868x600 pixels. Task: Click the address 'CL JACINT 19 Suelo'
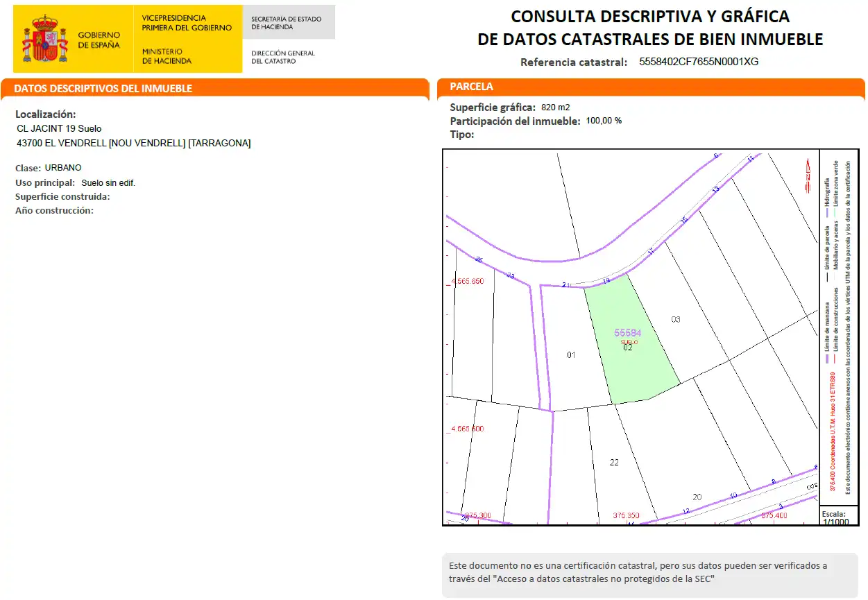59,129
